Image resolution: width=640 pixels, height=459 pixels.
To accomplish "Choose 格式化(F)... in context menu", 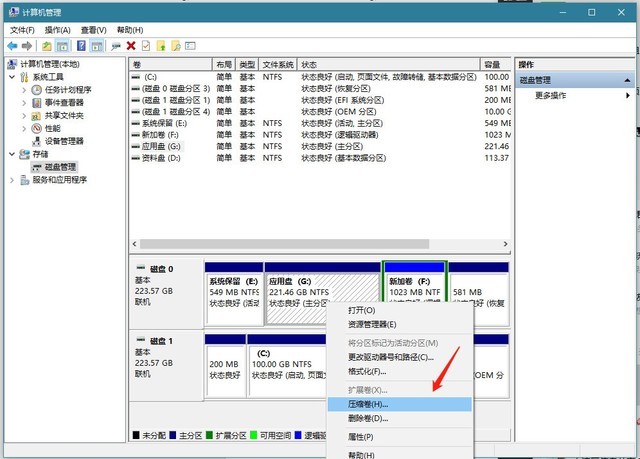I will pos(400,371).
